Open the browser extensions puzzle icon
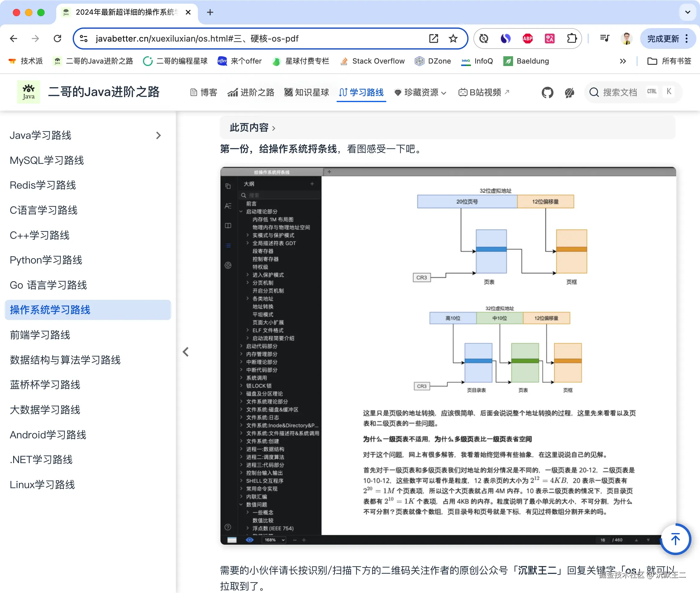The width and height of the screenshot is (700, 593). click(572, 39)
